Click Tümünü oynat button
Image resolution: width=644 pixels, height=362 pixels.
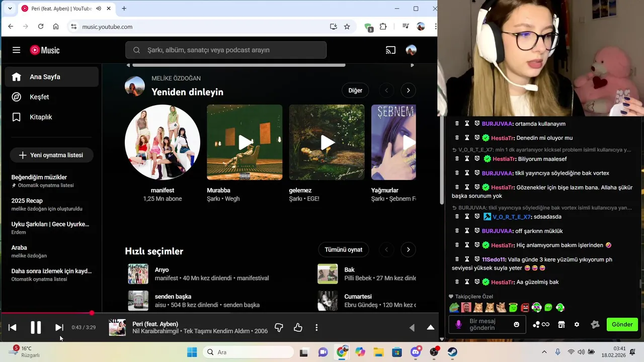[344, 249]
